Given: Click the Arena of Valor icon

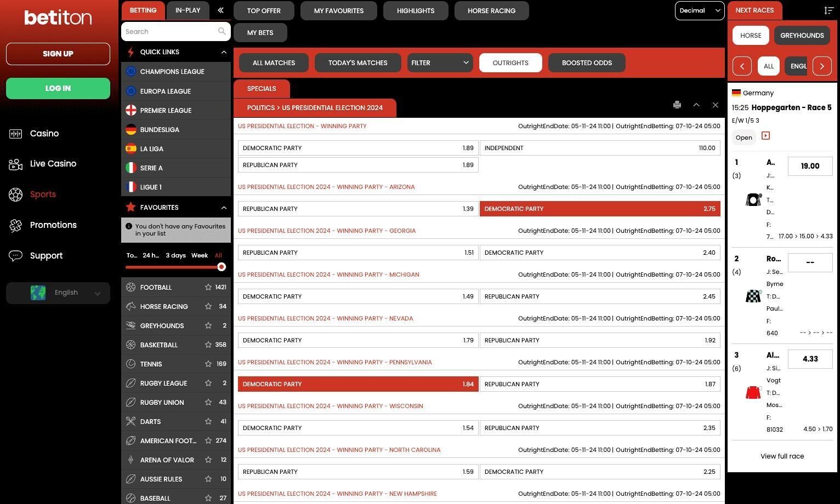Looking at the screenshot, I should (130, 460).
